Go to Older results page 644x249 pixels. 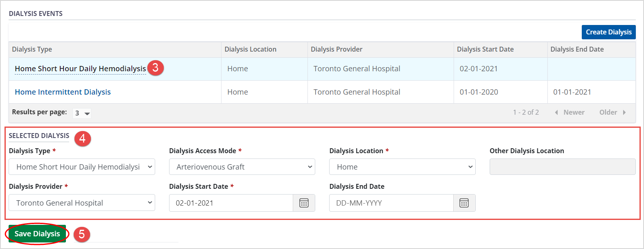pos(612,112)
